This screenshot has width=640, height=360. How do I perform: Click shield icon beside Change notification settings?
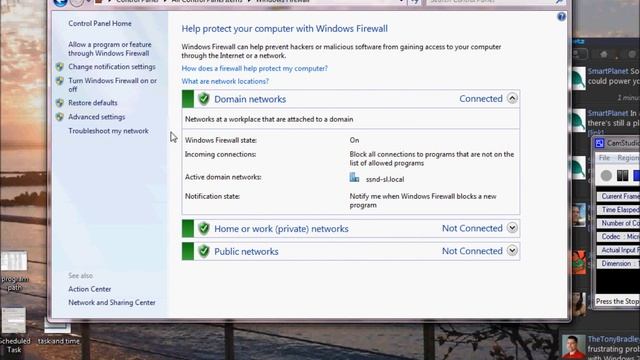60,67
